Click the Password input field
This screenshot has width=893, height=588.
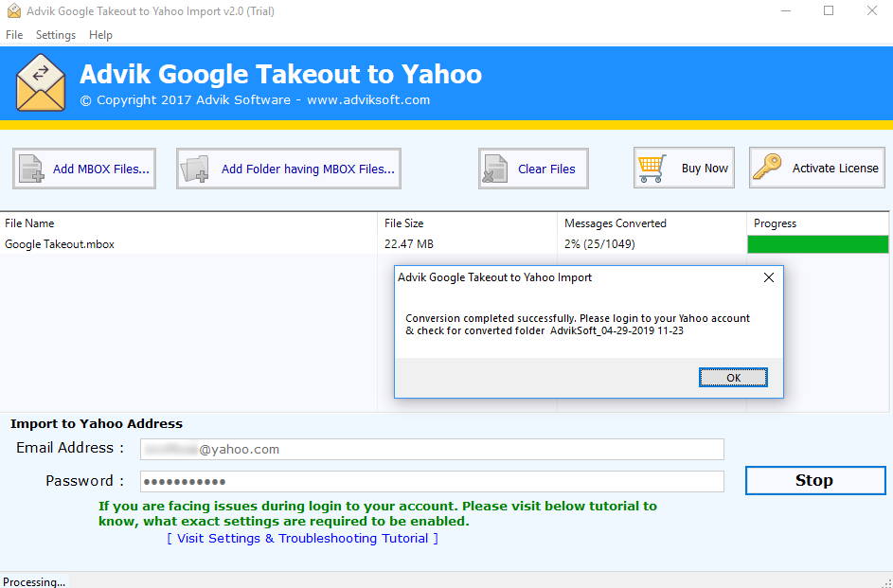click(x=432, y=482)
